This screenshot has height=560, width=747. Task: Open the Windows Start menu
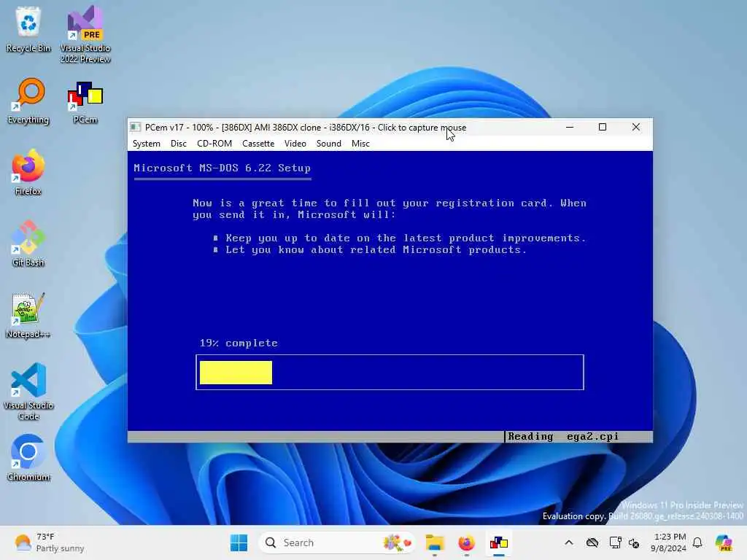(x=239, y=542)
